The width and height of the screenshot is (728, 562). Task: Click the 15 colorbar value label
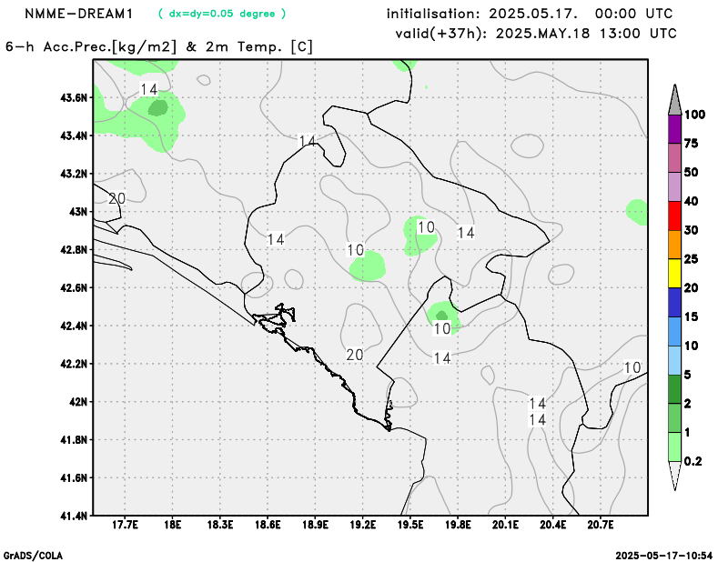(x=692, y=316)
